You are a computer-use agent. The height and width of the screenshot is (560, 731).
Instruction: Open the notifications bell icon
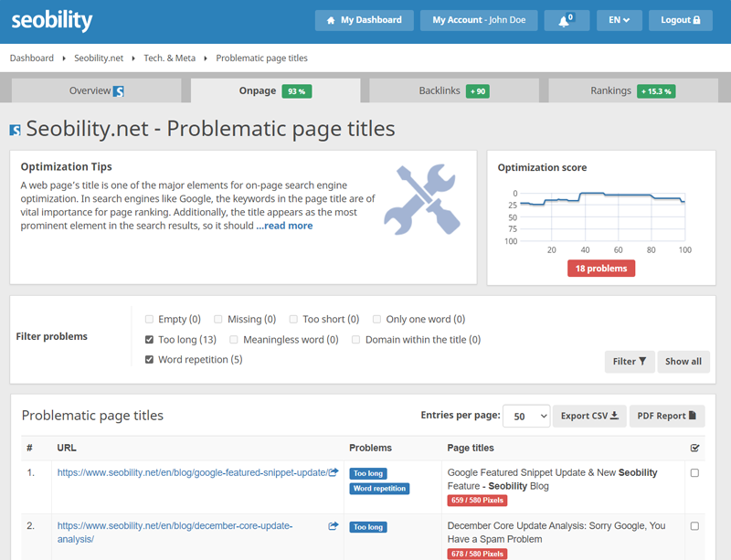coord(567,20)
